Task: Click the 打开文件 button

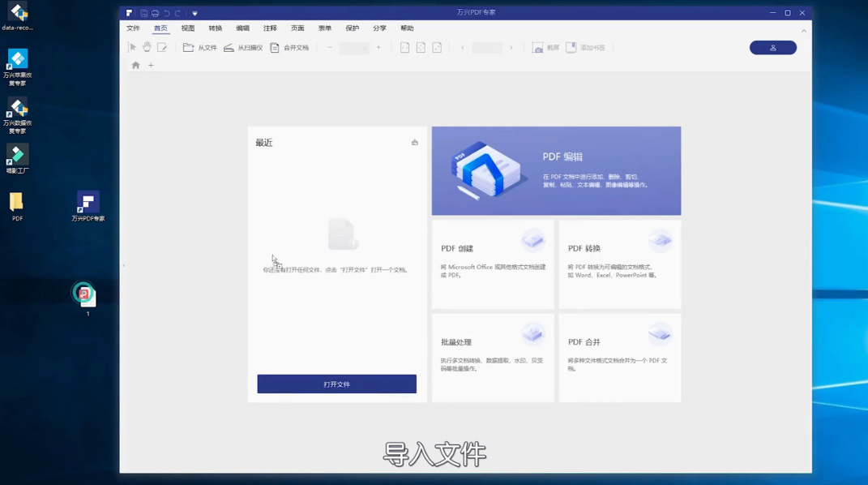Action: 336,384
